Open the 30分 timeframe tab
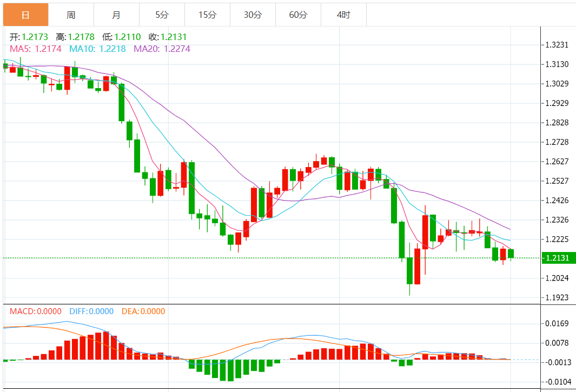The image size is (576, 392). (253, 15)
